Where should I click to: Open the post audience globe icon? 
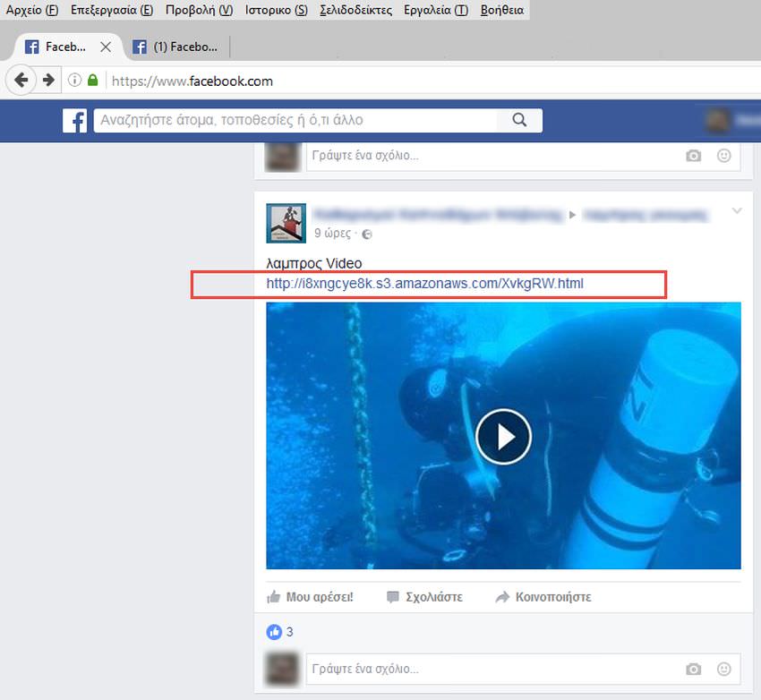(x=367, y=235)
